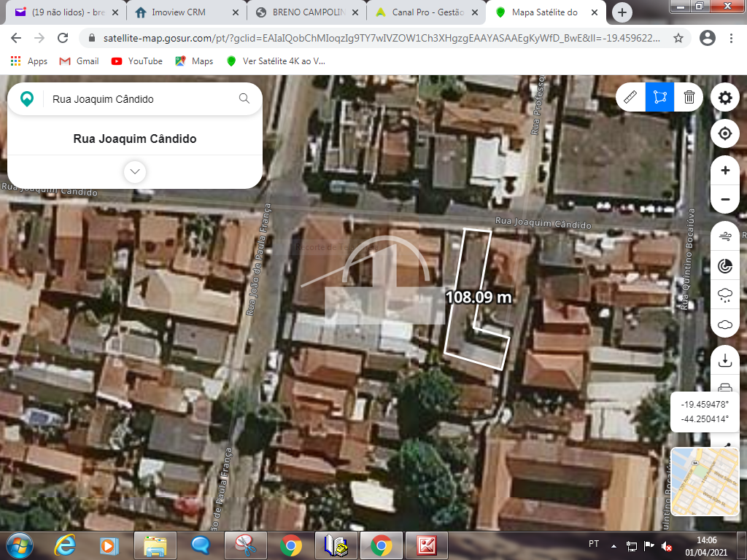Screen dimensions: 747x560
Task: Toggle the wind layer overlay
Action: pyautogui.click(x=724, y=236)
